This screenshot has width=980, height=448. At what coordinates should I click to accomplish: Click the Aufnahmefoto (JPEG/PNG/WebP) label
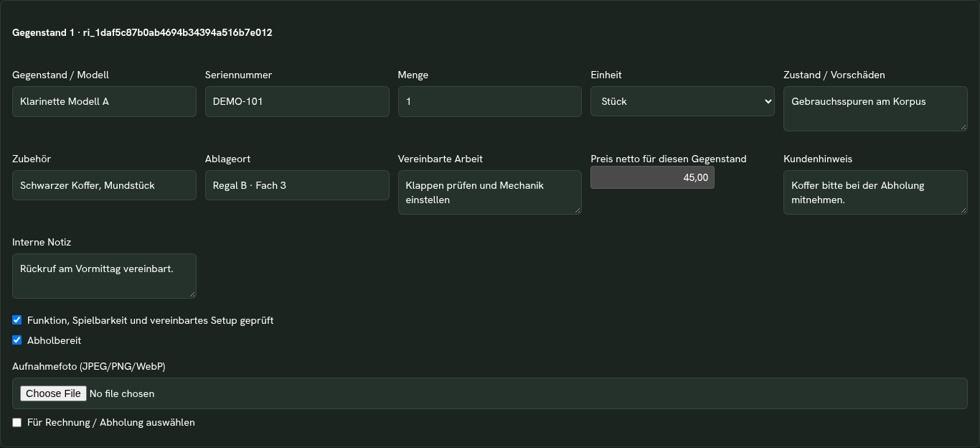tap(89, 366)
